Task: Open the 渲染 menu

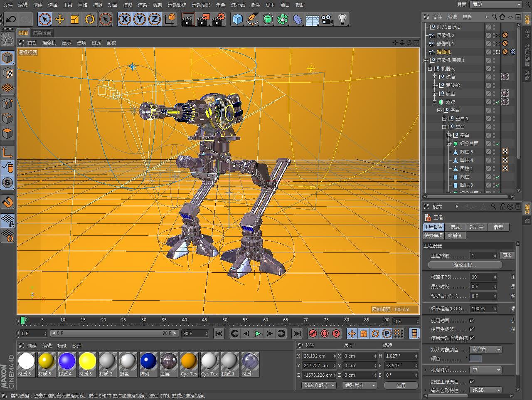Action: (x=143, y=5)
